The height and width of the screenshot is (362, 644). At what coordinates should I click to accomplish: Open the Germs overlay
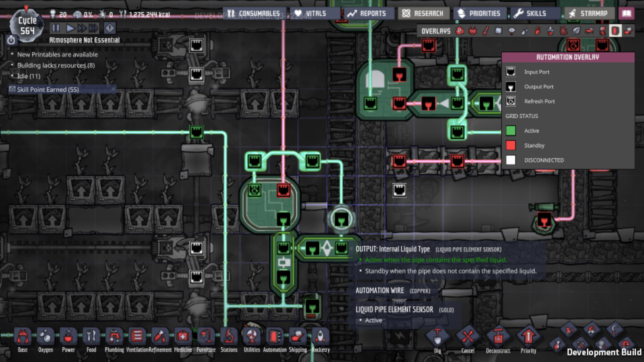[563, 31]
